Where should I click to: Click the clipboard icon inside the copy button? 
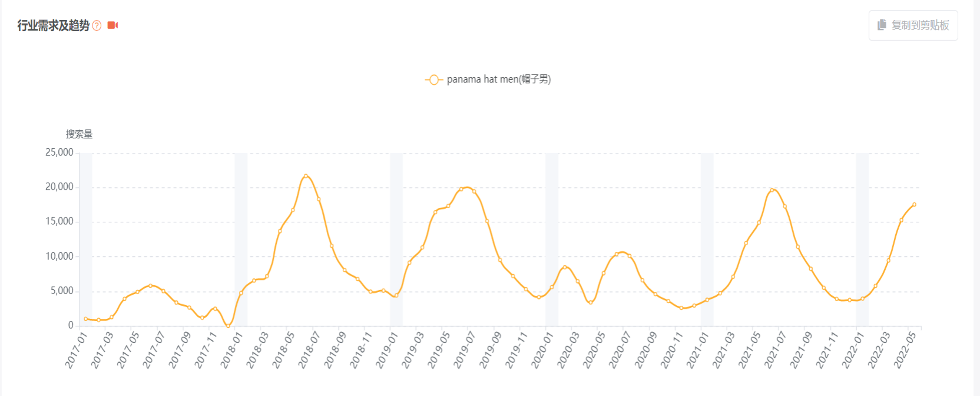881,25
